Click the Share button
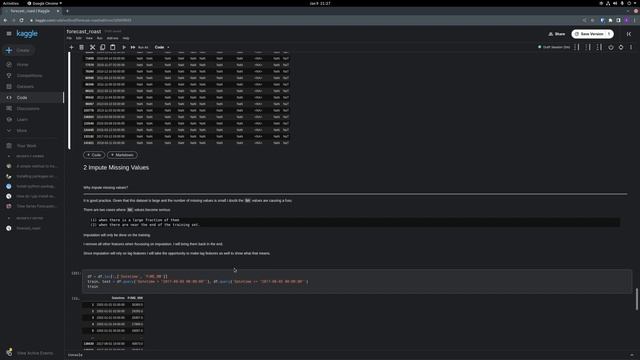 click(557, 34)
